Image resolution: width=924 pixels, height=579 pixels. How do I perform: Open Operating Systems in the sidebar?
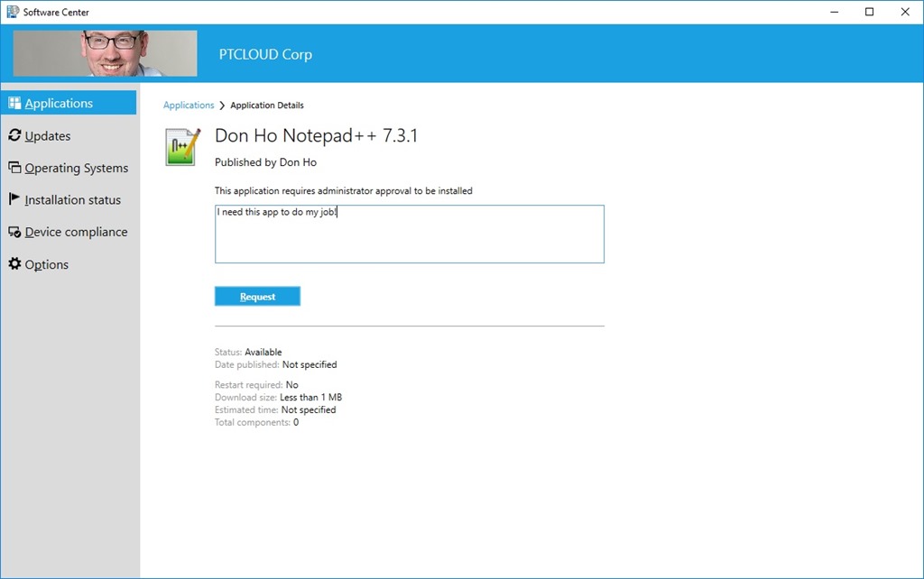tap(69, 168)
